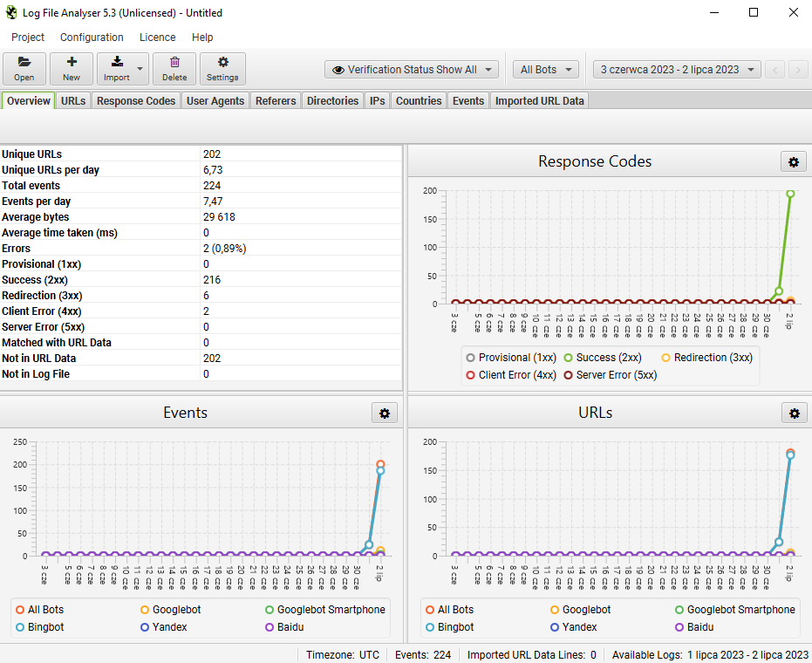Image resolution: width=812 pixels, height=663 pixels.
Task: Switch to the Countries tab
Action: point(419,101)
